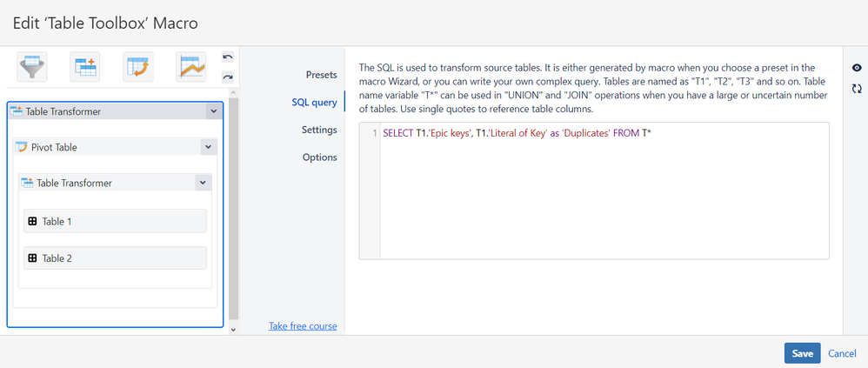This screenshot has width=868, height=368.
Task: Click the undo arrow icon
Action: [x=228, y=57]
